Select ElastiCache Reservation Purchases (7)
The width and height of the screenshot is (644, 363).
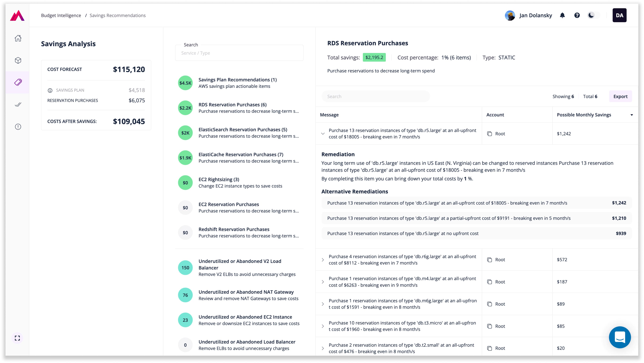point(239,158)
